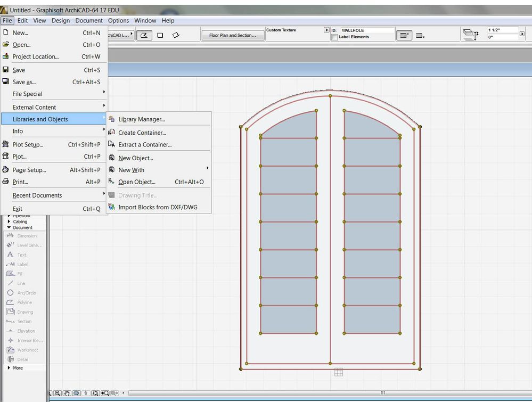Screen dimensions: 532x402
Task: Click Floor Plan and Section button
Action: (232, 35)
